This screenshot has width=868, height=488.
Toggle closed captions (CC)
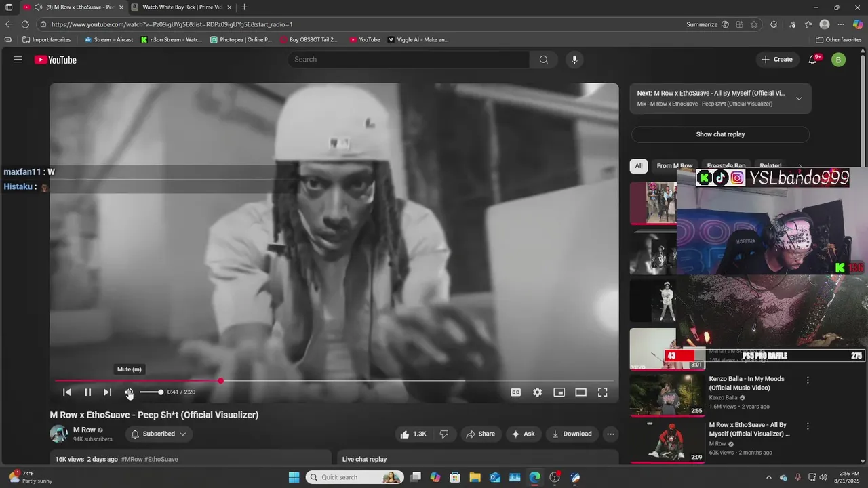[x=516, y=392]
